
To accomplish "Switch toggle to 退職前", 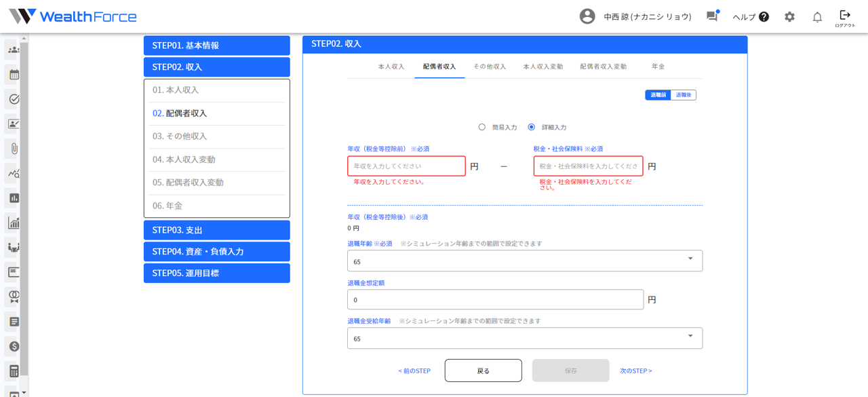I will [658, 95].
